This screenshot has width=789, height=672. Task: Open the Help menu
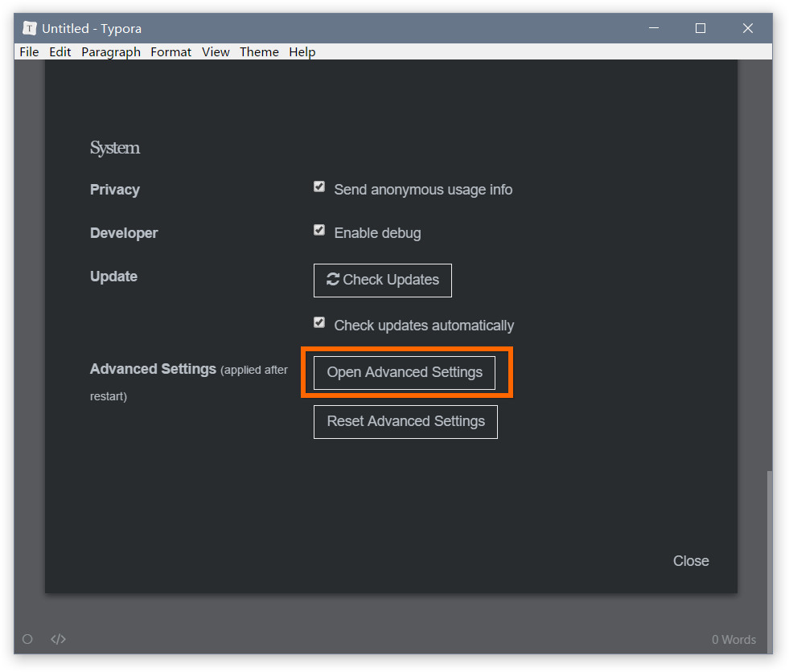pos(302,51)
